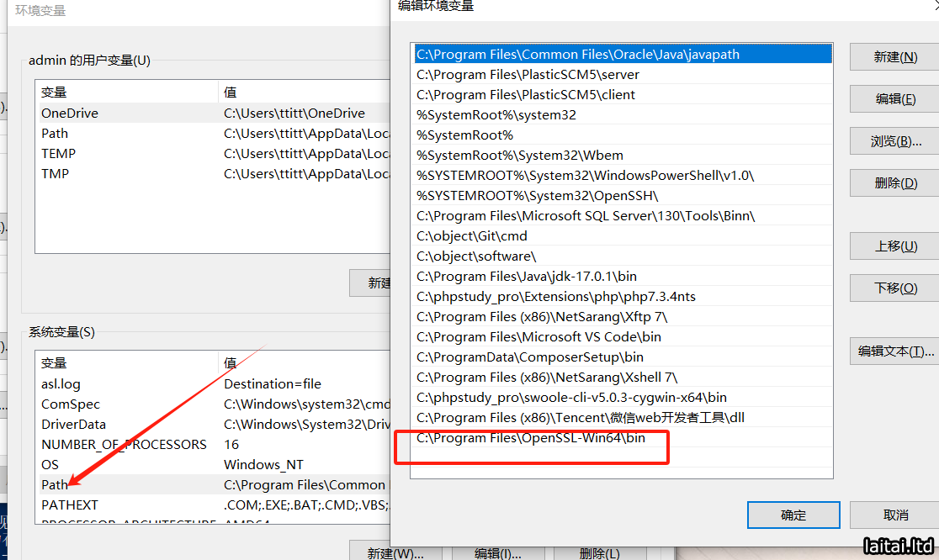939x560 pixels.
Task: Click the 编辑(E) button
Action: click(894, 99)
